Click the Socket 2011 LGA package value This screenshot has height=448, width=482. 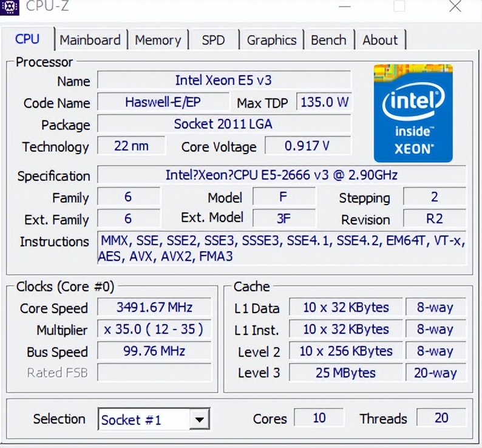click(224, 124)
